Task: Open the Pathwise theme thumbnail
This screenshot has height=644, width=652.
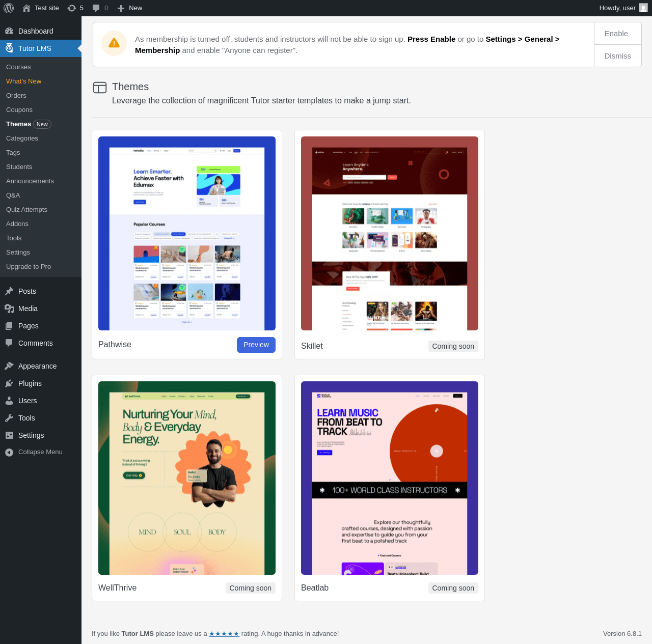Action: pos(187,233)
